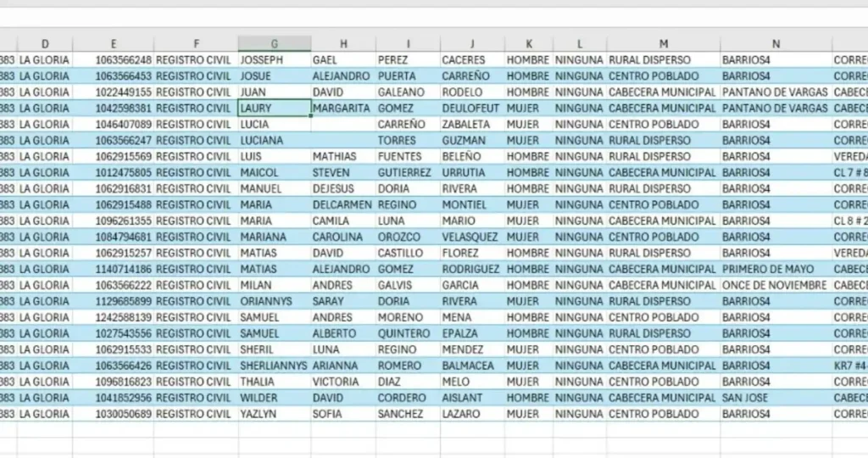
Task: Click the cell containing YAZLYN
Action: [x=275, y=413]
